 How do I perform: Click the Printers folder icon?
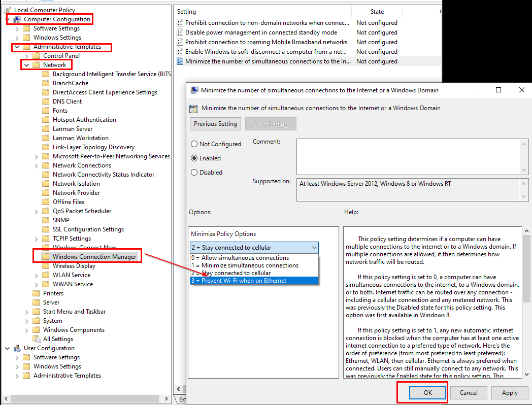pyautogui.click(x=37, y=293)
